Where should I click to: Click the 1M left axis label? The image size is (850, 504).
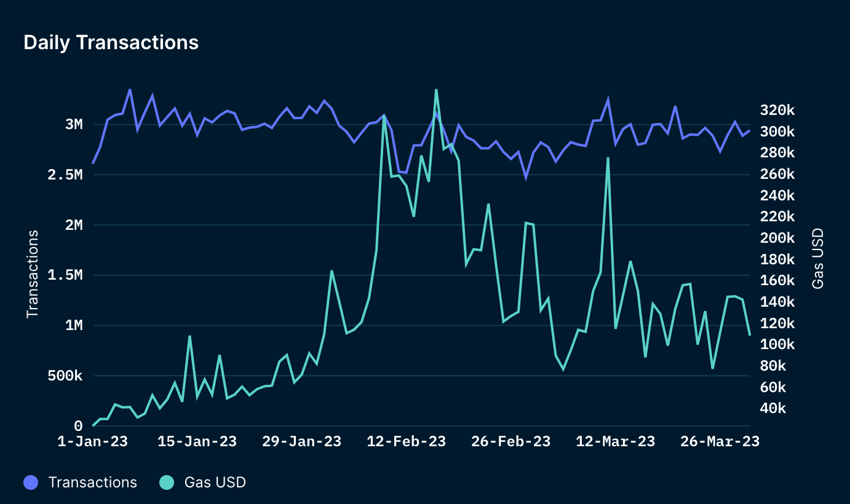(x=74, y=326)
